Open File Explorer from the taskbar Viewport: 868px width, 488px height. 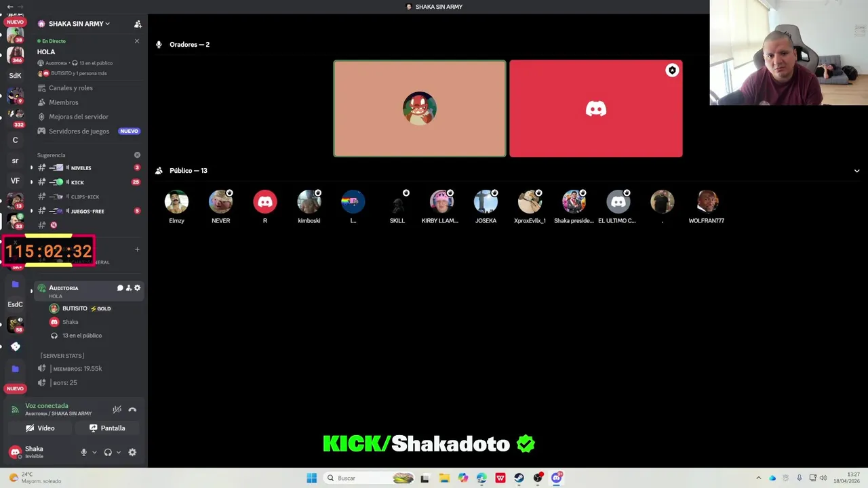pyautogui.click(x=444, y=478)
